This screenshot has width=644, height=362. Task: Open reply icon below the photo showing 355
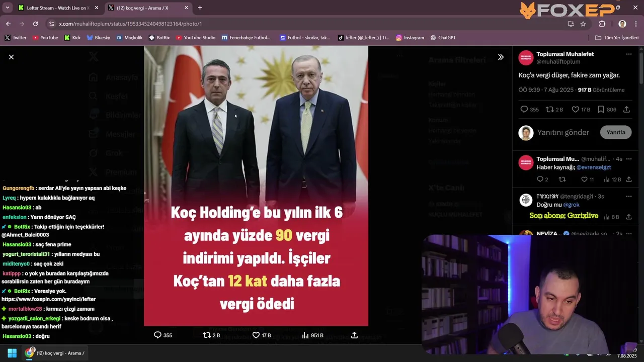157,335
